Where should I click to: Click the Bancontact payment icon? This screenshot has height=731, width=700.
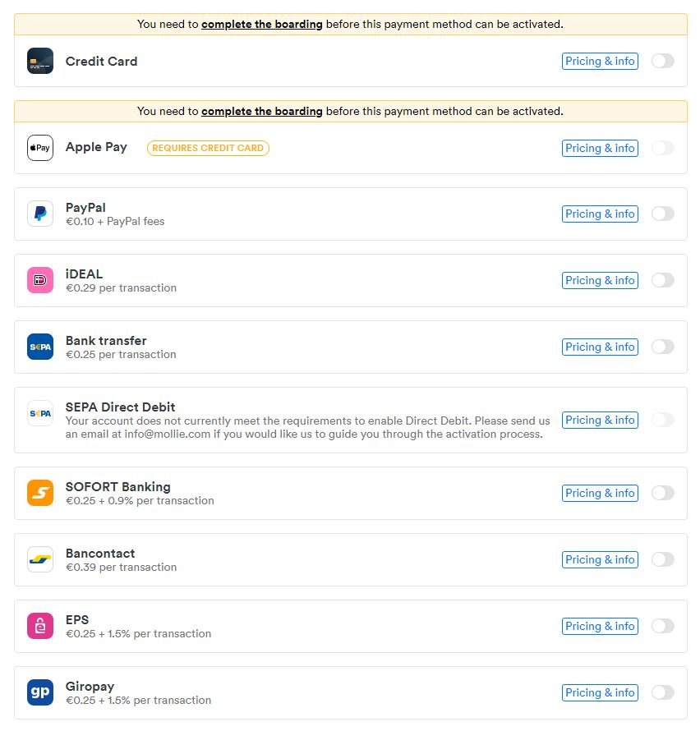tap(39, 559)
